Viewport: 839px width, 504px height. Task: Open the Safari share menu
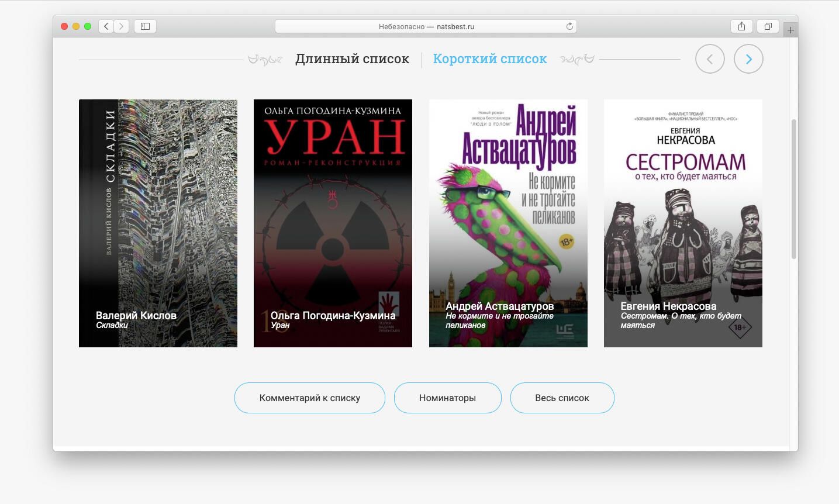[x=741, y=26]
